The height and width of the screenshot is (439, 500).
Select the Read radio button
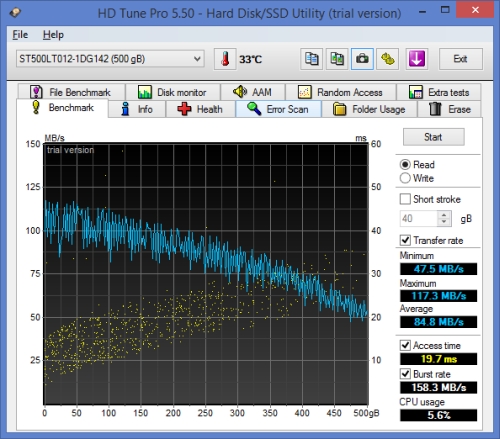coord(405,165)
